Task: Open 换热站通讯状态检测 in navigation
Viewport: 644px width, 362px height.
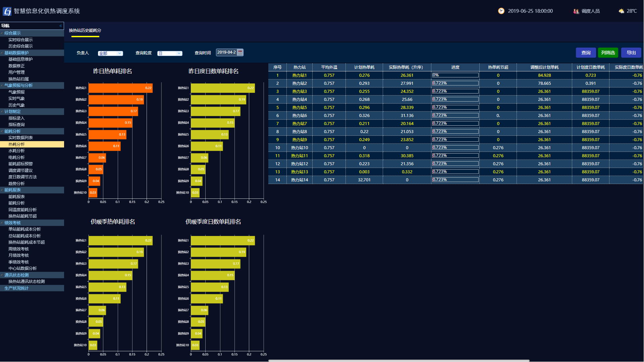Action: (x=26, y=282)
